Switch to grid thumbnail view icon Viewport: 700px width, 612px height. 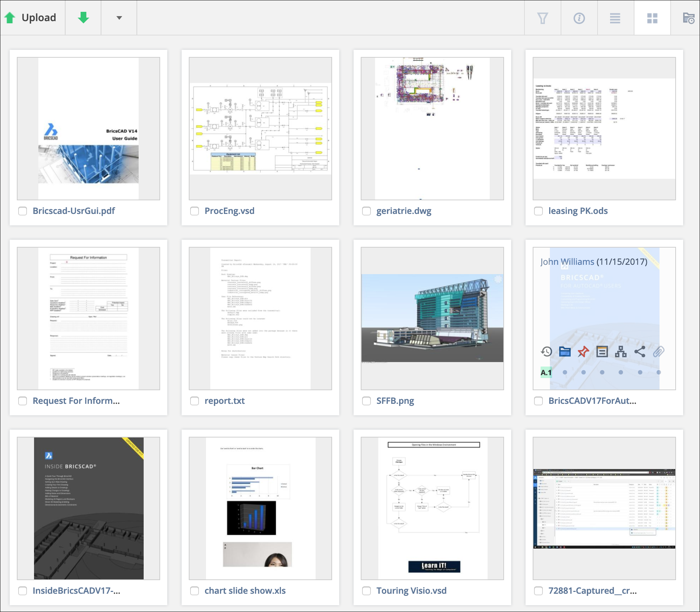click(652, 18)
